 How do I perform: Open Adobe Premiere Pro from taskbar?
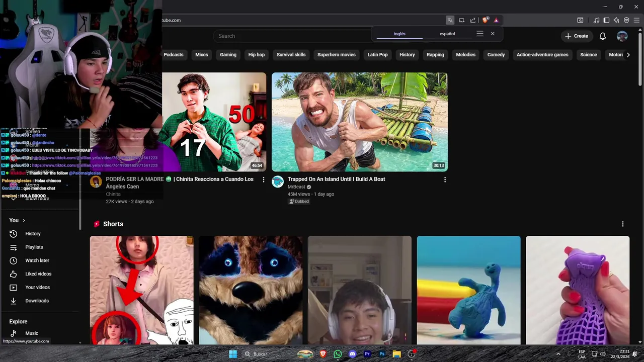(367, 354)
